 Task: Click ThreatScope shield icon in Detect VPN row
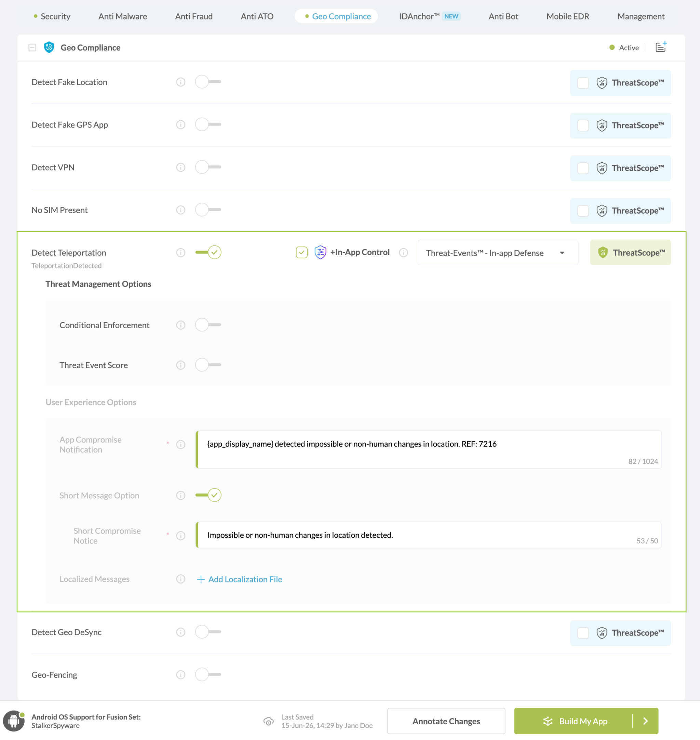602,168
